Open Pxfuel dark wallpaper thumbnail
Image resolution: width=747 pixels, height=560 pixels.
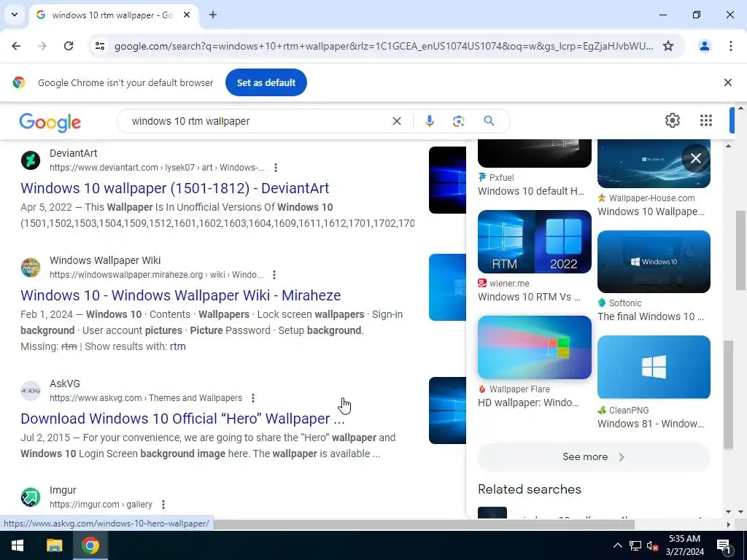click(x=535, y=153)
